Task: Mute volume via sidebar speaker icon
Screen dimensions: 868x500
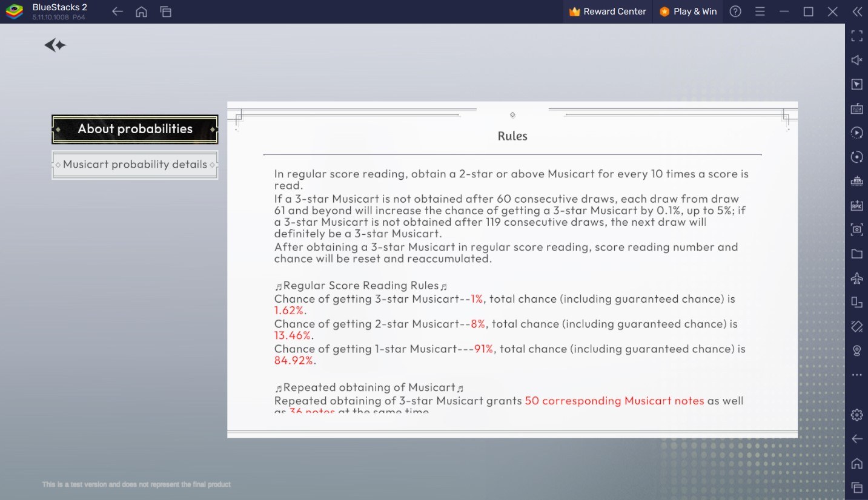Action: click(856, 60)
